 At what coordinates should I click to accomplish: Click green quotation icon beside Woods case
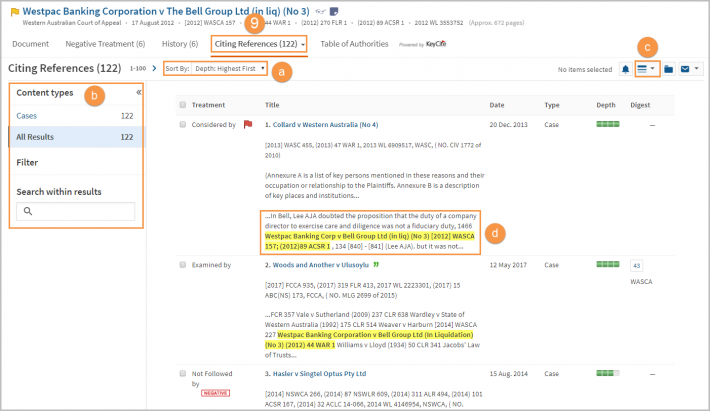click(x=376, y=265)
